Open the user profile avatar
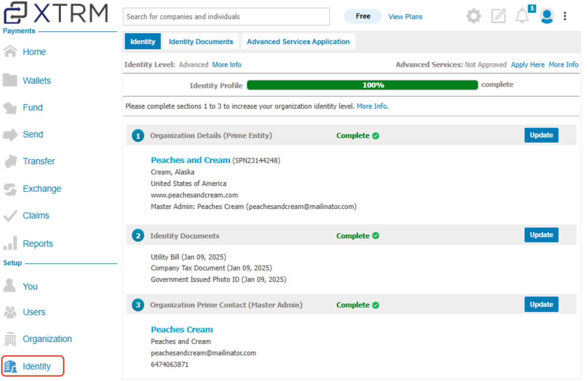Viewport: 588px width, 381px height. [547, 16]
